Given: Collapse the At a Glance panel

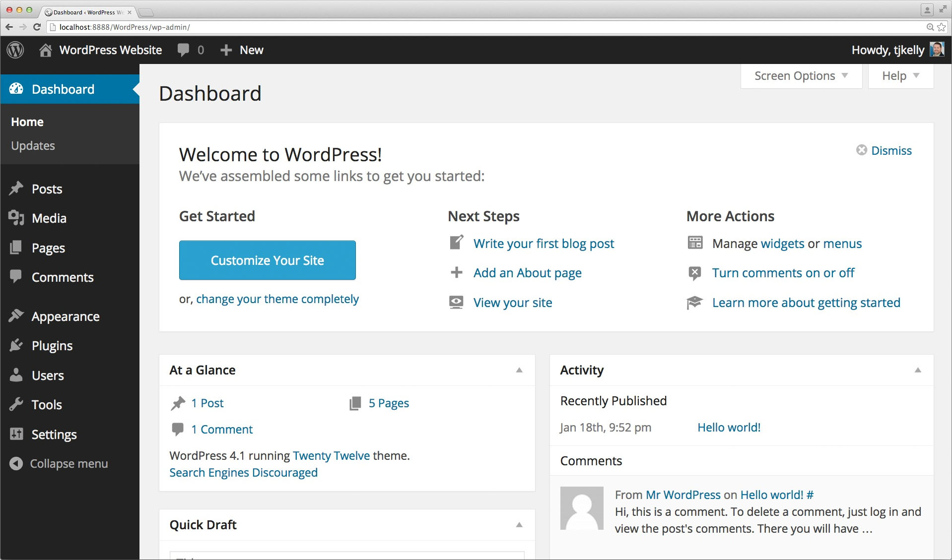Looking at the screenshot, I should pos(519,370).
